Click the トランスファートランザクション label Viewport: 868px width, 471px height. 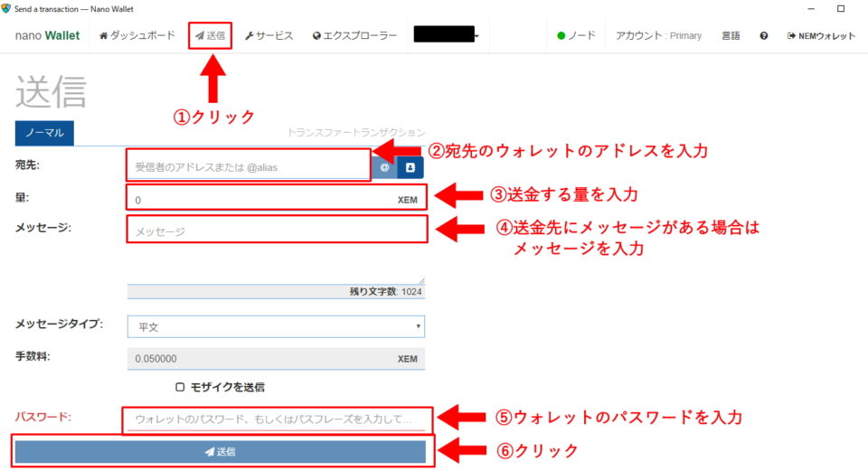coord(356,132)
